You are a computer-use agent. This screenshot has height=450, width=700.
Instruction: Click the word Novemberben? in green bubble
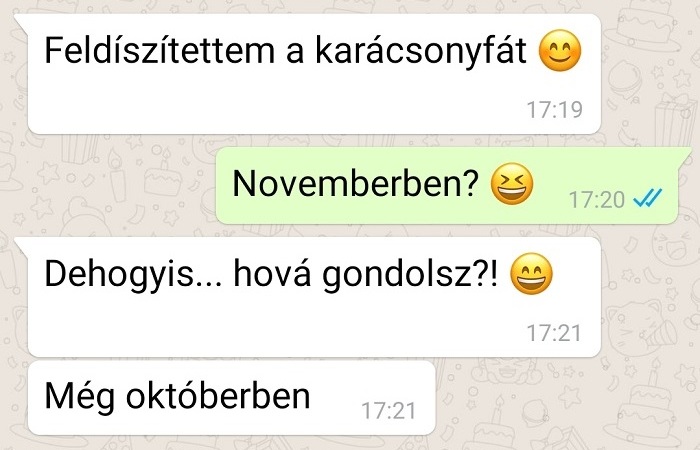pyautogui.click(x=356, y=183)
